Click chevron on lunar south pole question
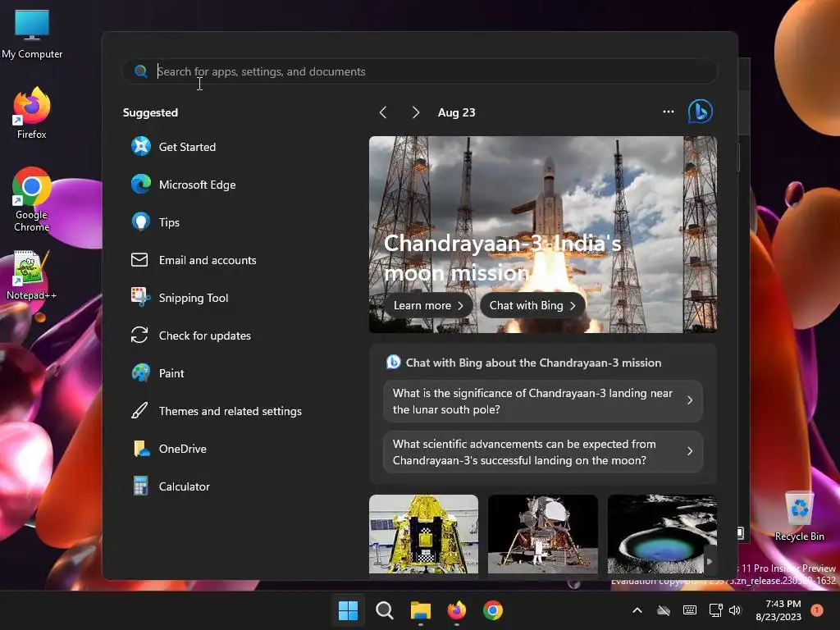 click(x=690, y=400)
